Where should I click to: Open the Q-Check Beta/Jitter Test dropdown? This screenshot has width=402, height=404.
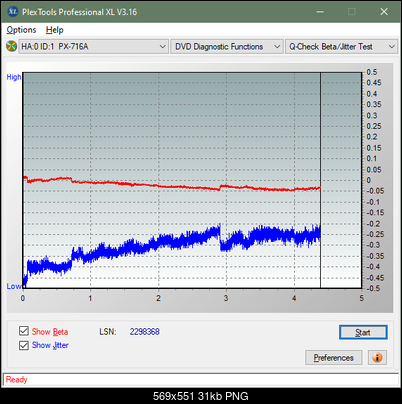pos(341,47)
